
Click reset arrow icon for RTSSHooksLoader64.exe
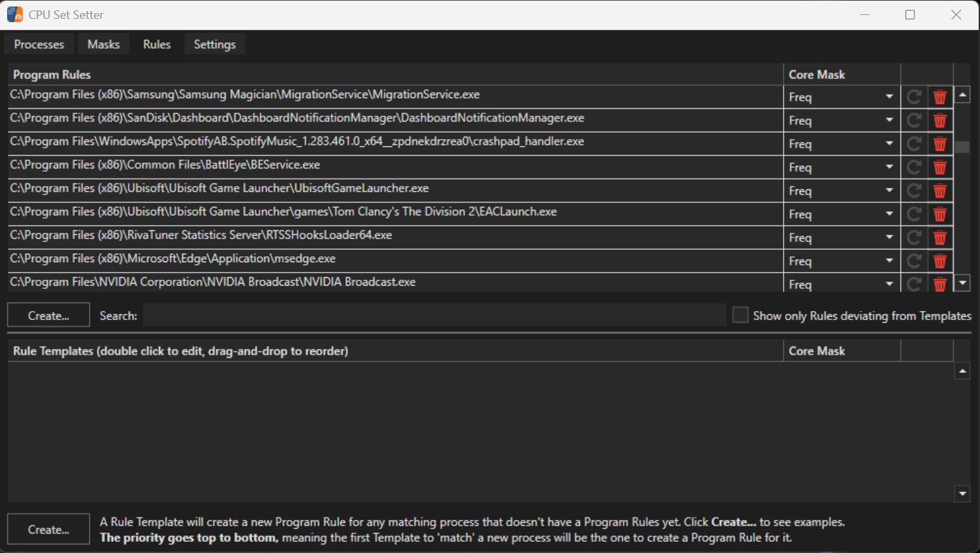click(x=914, y=237)
